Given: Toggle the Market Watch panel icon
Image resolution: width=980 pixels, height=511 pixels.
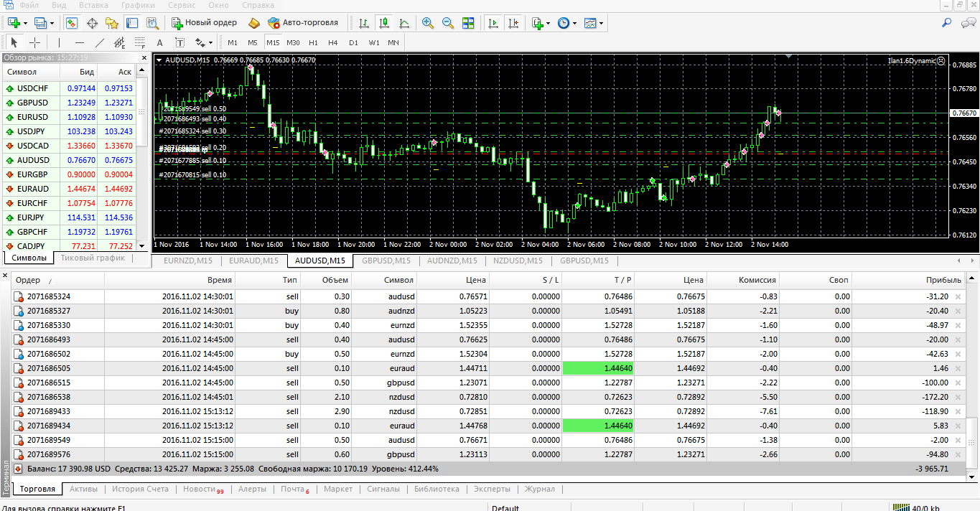Looking at the screenshot, I should click(x=73, y=23).
